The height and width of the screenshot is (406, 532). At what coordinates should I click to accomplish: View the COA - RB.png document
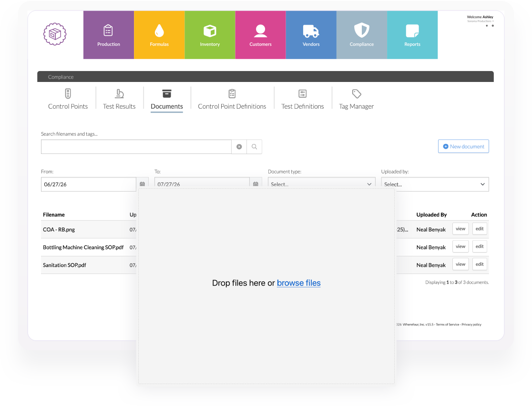(x=460, y=229)
